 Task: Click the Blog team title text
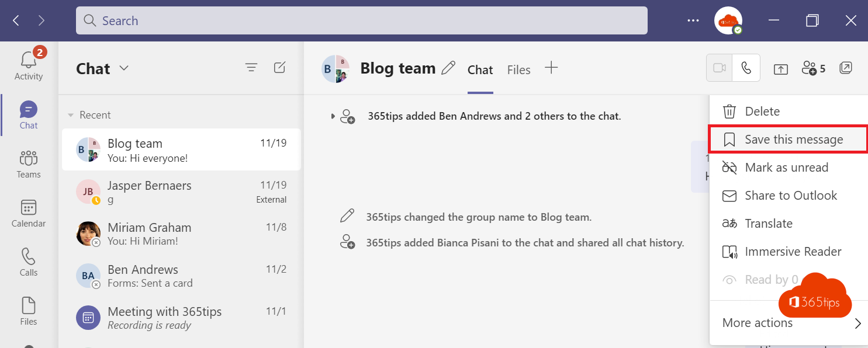tap(398, 68)
